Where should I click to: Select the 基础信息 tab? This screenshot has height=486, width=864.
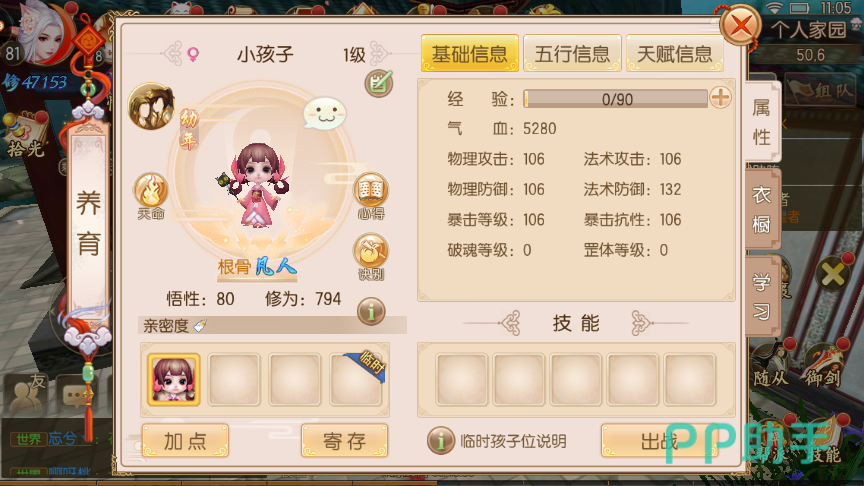pyautogui.click(x=469, y=53)
